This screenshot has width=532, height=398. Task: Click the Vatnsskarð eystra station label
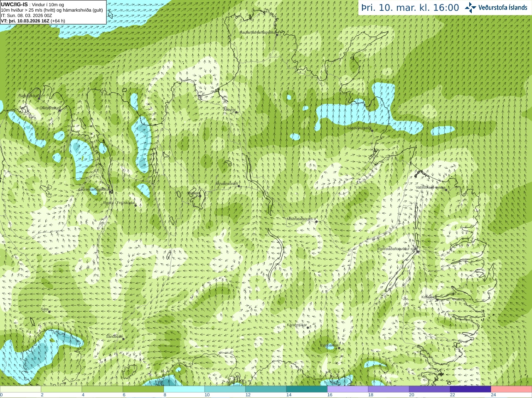click(431, 187)
